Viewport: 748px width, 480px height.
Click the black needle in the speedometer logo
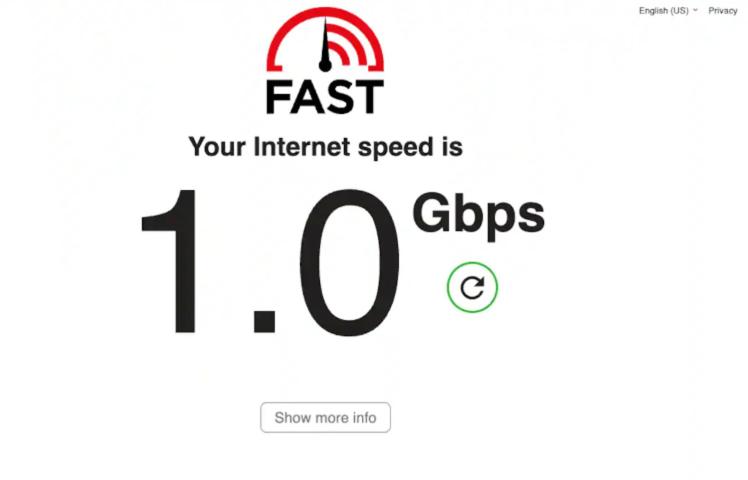coord(325,41)
